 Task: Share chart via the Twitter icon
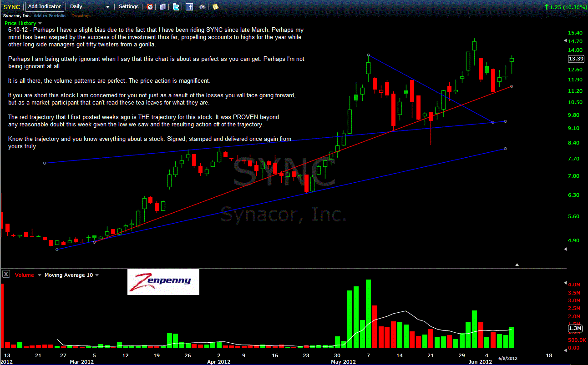tap(176, 7)
